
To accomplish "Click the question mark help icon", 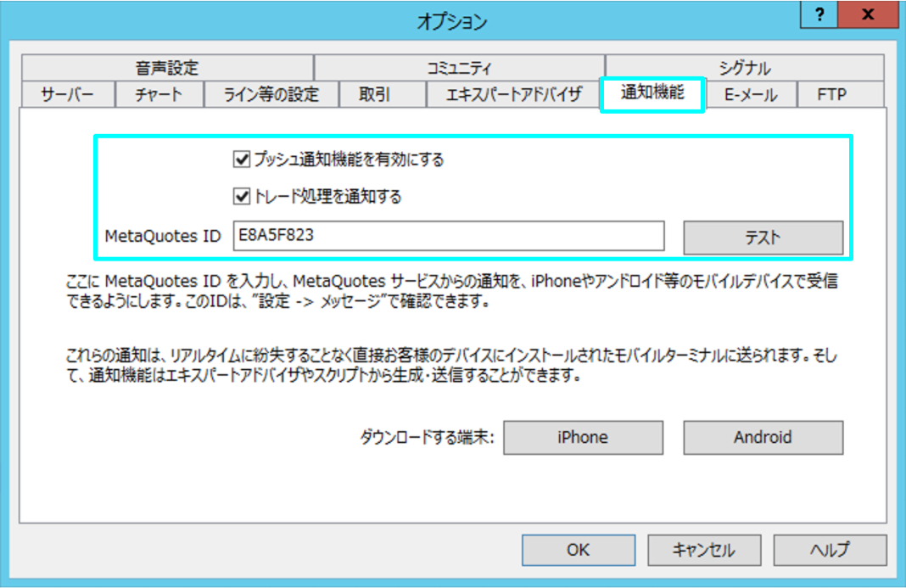I will (x=819, y=15).
